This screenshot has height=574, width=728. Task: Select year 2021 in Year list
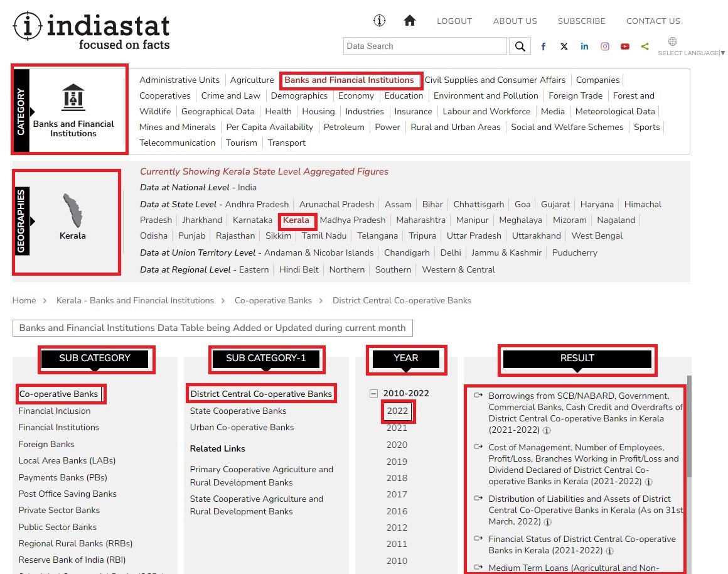pyautogui.click(x=397, y=428)
